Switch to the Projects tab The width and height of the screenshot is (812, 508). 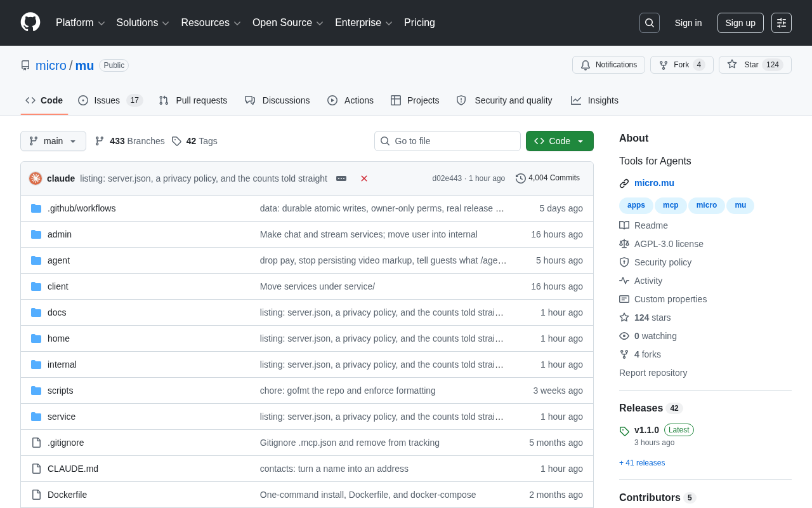tap(415, 100)
